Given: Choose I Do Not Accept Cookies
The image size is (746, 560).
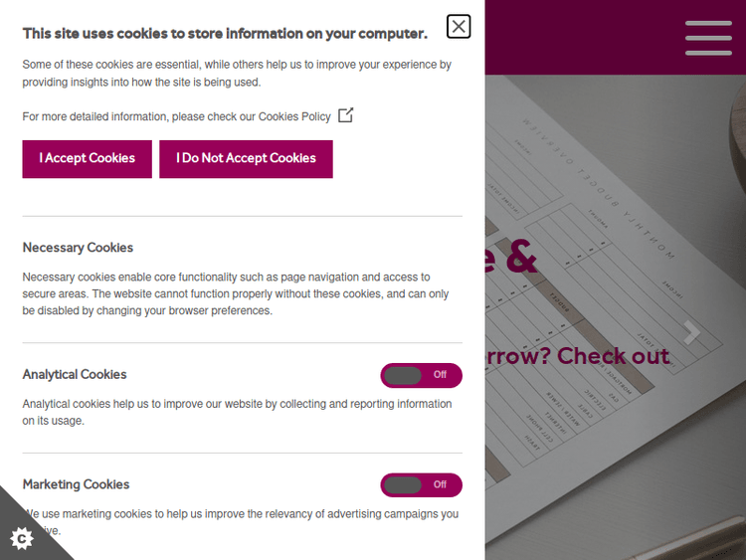Looking at the screenshot, I should tap(246, 159).
